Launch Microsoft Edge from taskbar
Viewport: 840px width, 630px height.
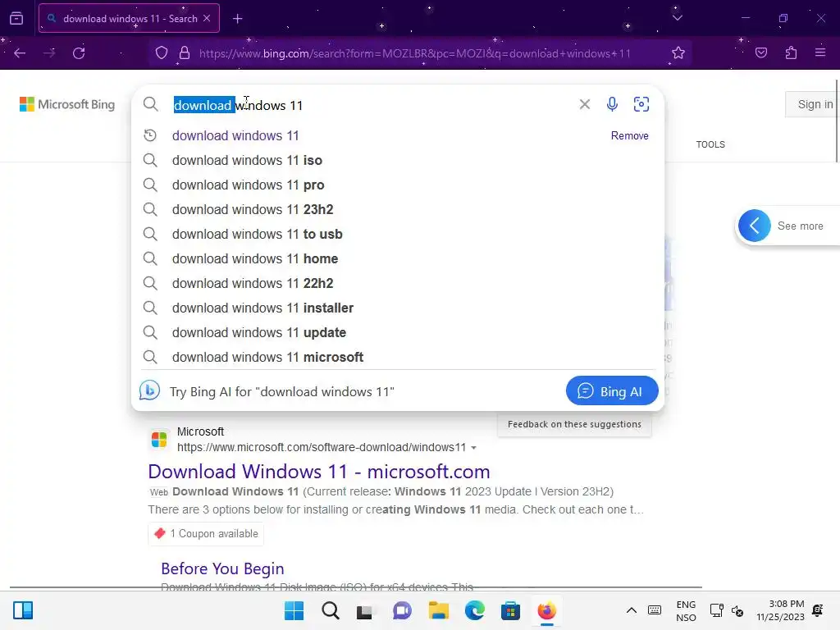474,610
